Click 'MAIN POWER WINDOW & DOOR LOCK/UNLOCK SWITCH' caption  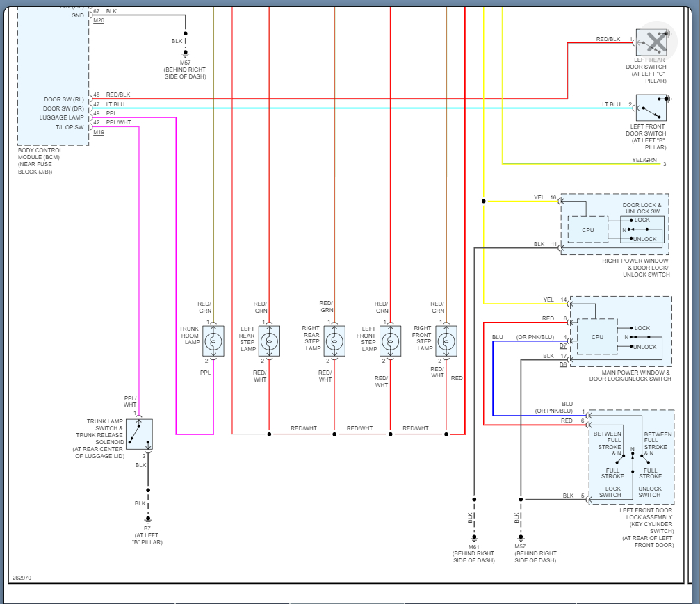tap(630, 375)
